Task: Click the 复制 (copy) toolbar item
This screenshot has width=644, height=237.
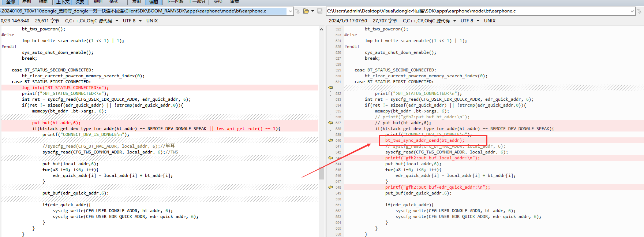Action: 137,2
